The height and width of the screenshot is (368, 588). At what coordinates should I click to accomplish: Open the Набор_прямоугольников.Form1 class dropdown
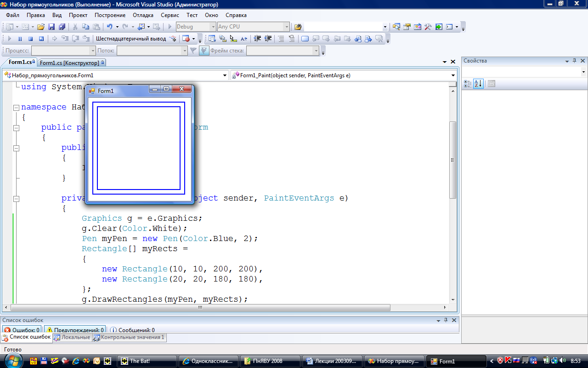[225, 75]
